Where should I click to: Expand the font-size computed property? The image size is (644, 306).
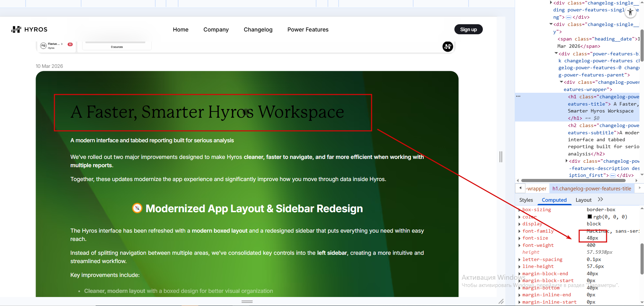coord(520,238)
